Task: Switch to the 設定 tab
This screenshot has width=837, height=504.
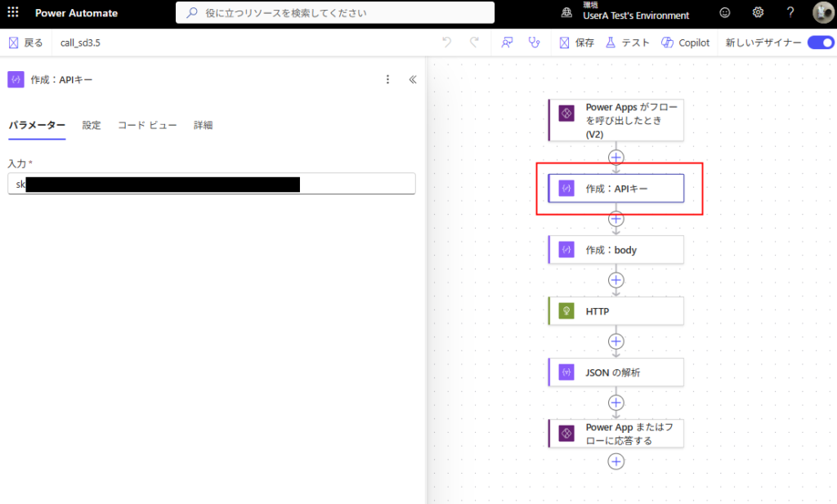Action: pyautogui.click(x=92, y=125)
